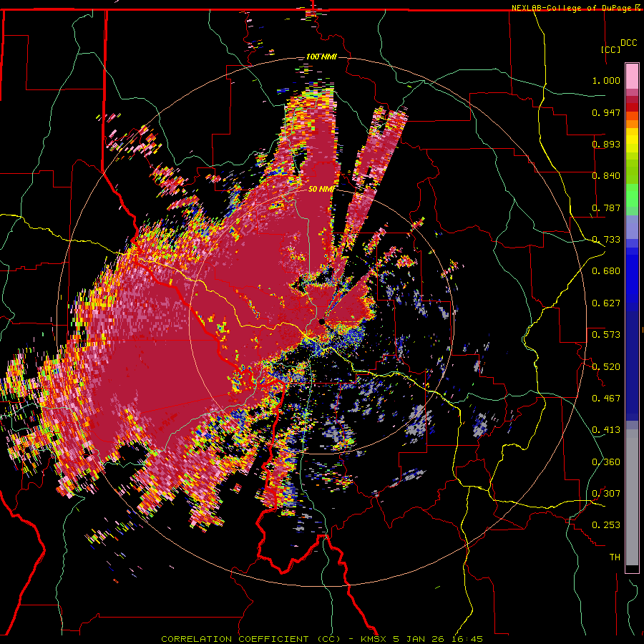Image resolution: width=644 pixels, height=644 pixels.
Task: Click the [CC] unit label
Action: [x=610, y=49]
